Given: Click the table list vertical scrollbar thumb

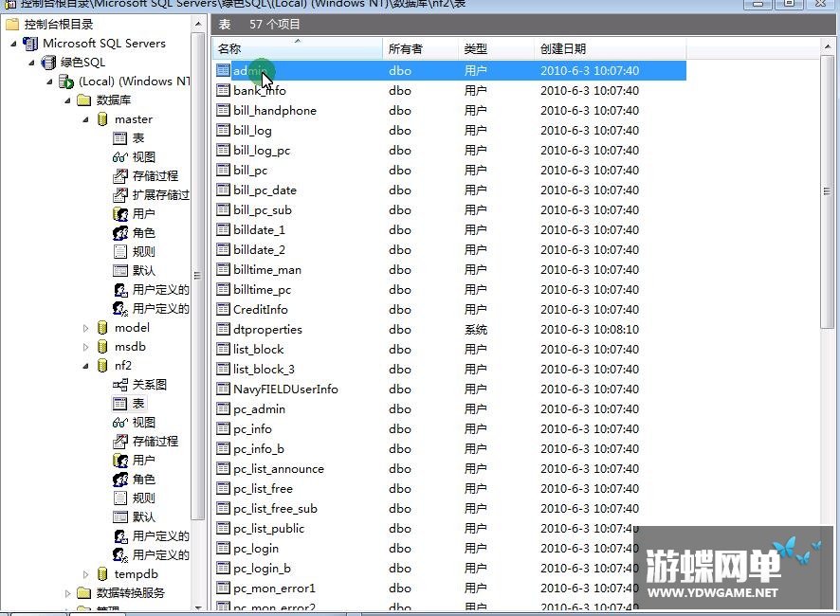Looking at the screenshot, I should click(827, 191).
